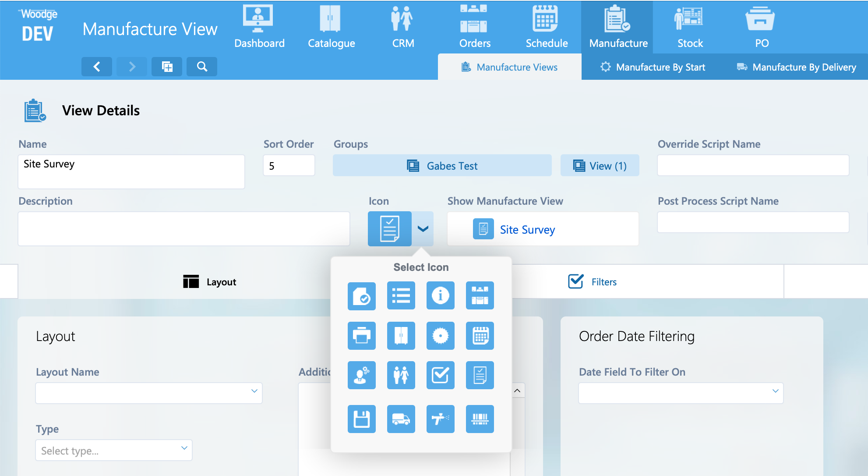Click the Sort Order input field
The width and height of the screenshot is (868, 476).
click(289, 166)
